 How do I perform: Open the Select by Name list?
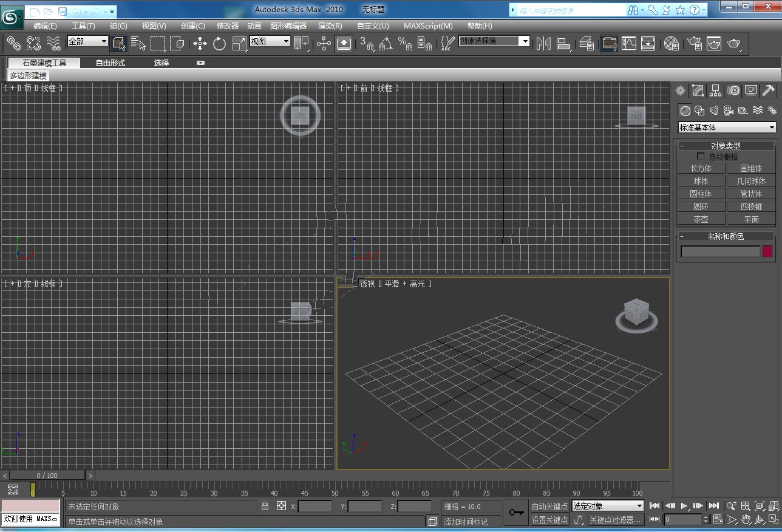pyautogui.click(x=138, y=43)
